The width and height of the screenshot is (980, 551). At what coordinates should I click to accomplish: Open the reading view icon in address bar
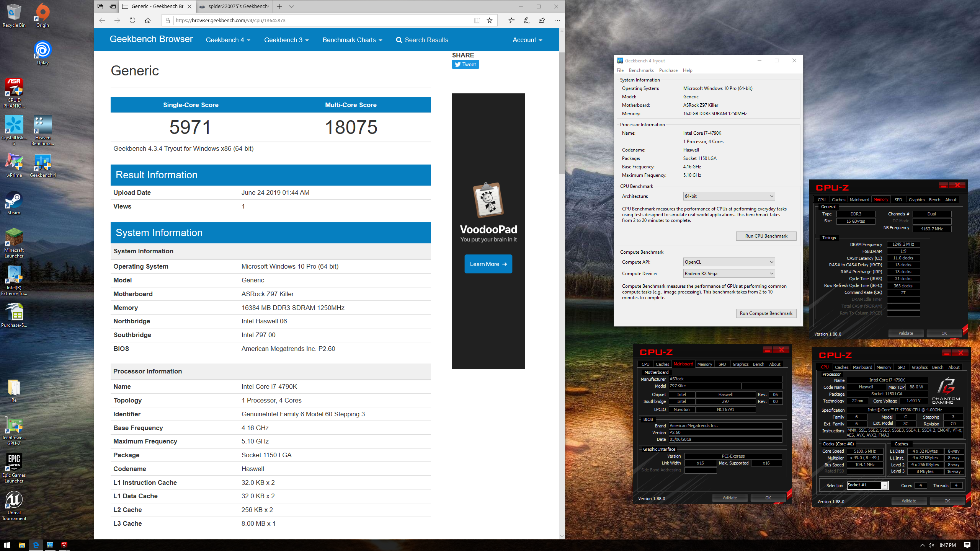coord(477,20)
